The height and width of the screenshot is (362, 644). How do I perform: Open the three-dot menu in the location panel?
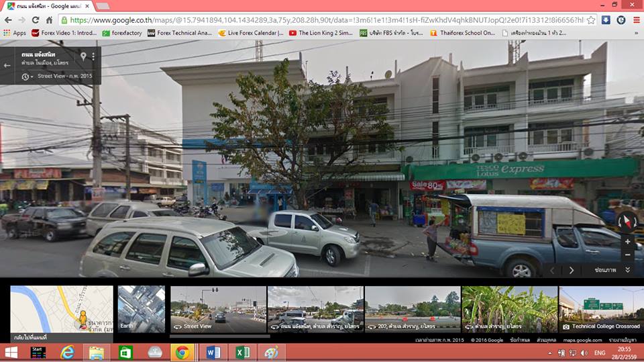(93, 56)
